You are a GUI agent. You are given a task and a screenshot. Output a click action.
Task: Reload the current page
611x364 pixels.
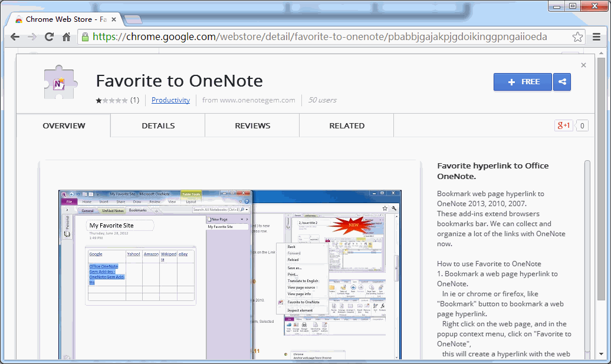(x=49, y=37)
